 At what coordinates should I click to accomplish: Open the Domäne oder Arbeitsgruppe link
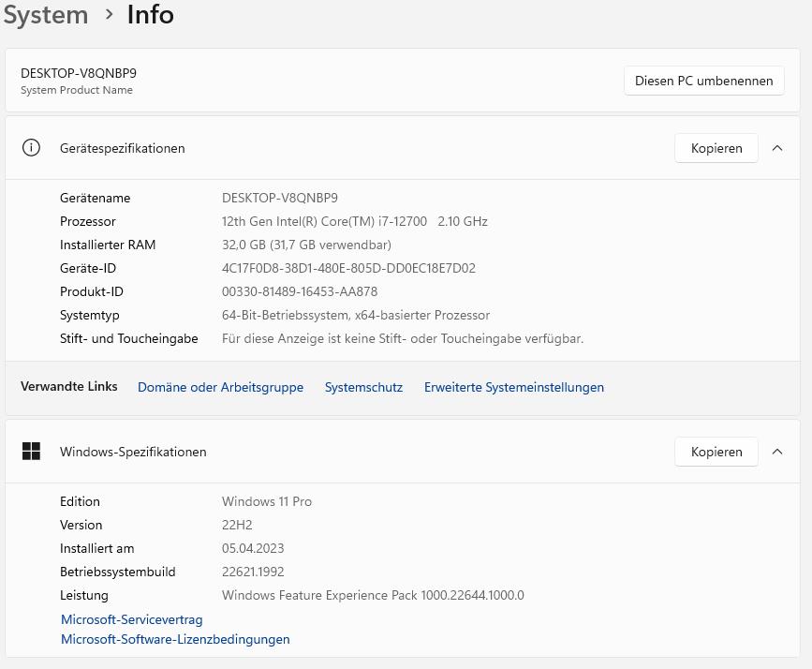[x=221, y=387]
